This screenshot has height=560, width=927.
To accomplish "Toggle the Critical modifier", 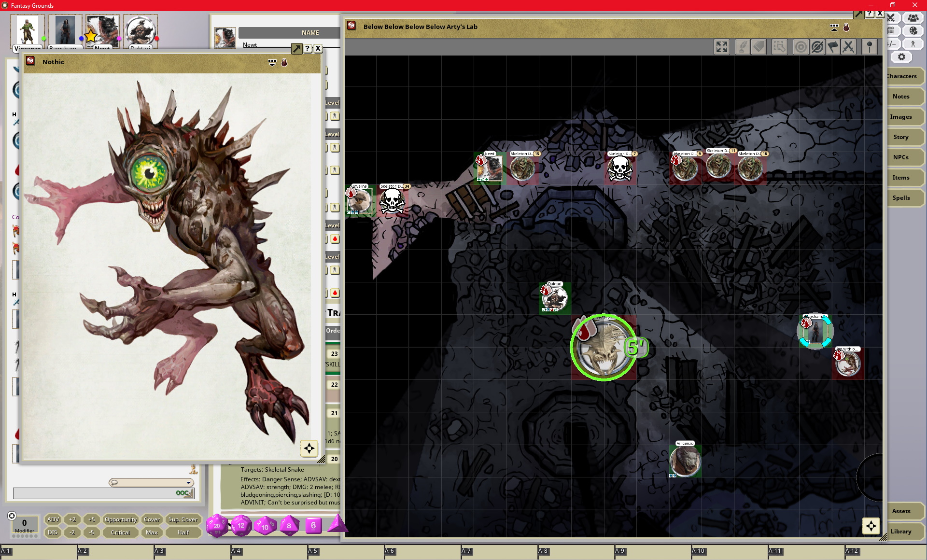I will click(121, 532).
